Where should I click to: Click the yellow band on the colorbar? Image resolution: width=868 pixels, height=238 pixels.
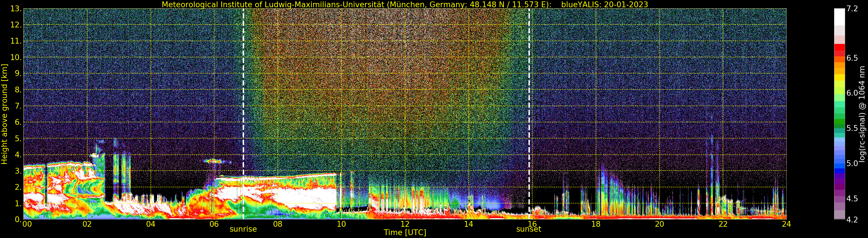[839, 77]
